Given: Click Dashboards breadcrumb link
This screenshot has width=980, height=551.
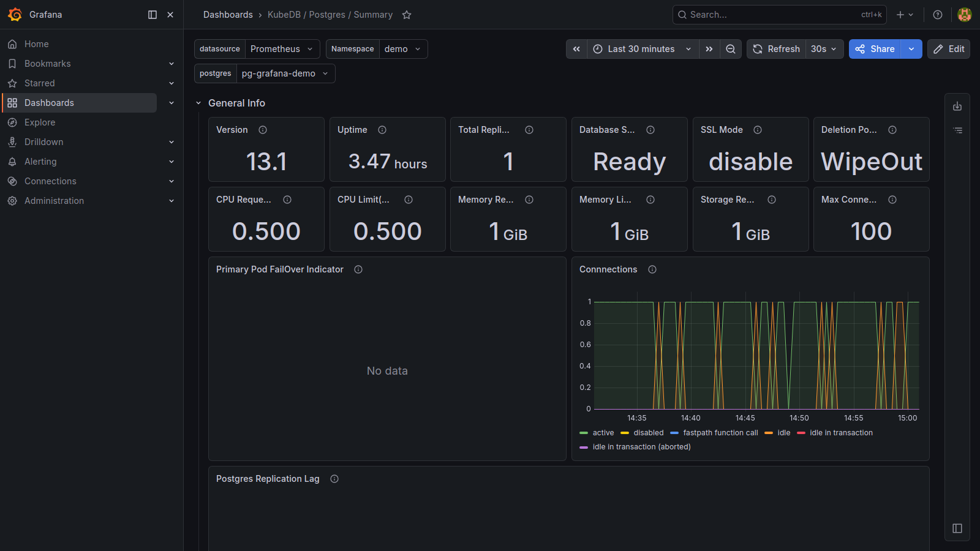Looking at the screenshot, I should coord(228,15).
